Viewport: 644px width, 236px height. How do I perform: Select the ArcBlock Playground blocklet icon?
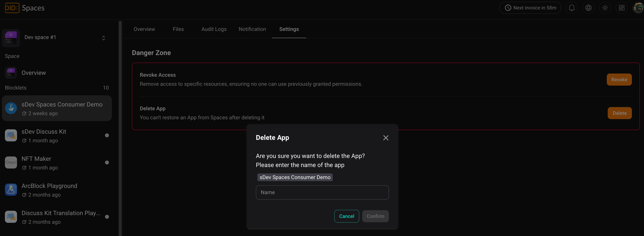11,190
